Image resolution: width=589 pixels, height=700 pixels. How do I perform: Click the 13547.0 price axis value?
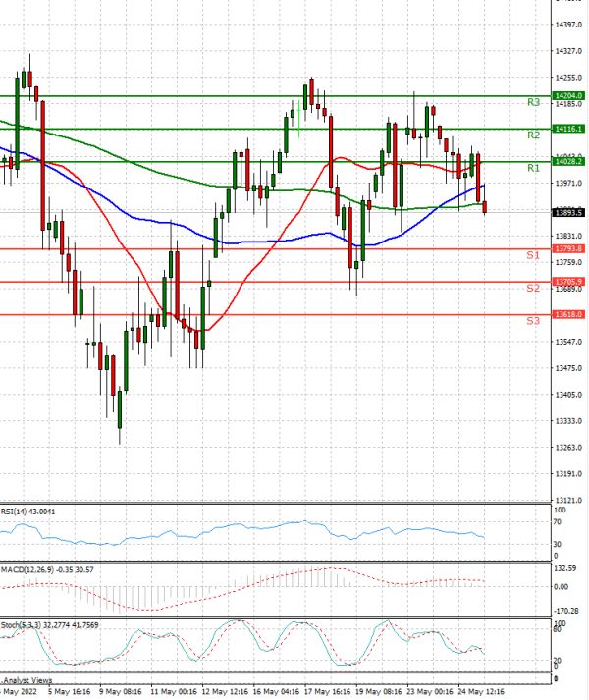point(568,342)
